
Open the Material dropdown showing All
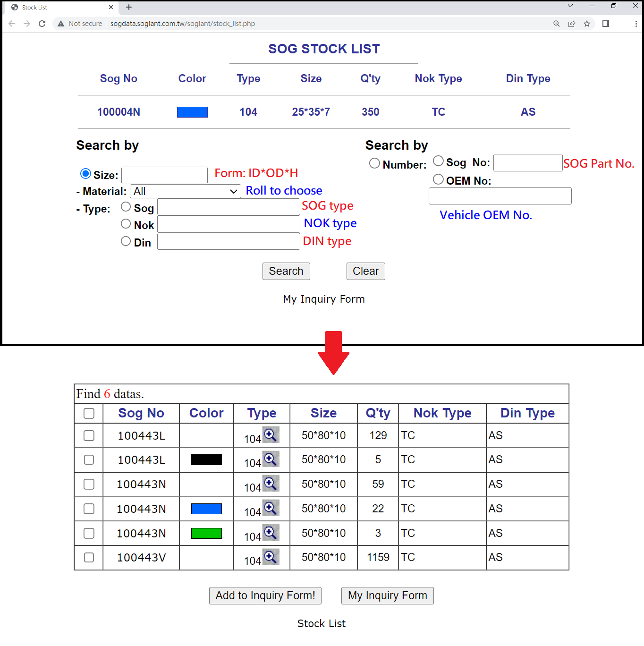(x=186, y=191)
